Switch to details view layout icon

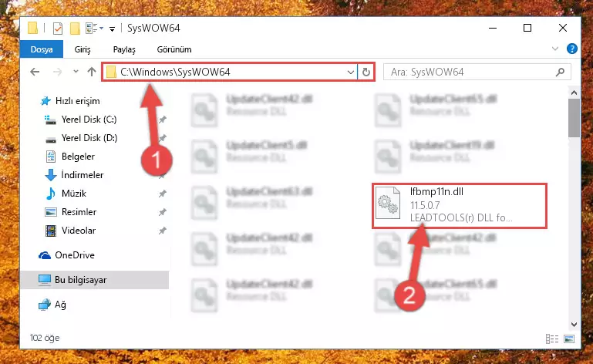tap(552, 339)
